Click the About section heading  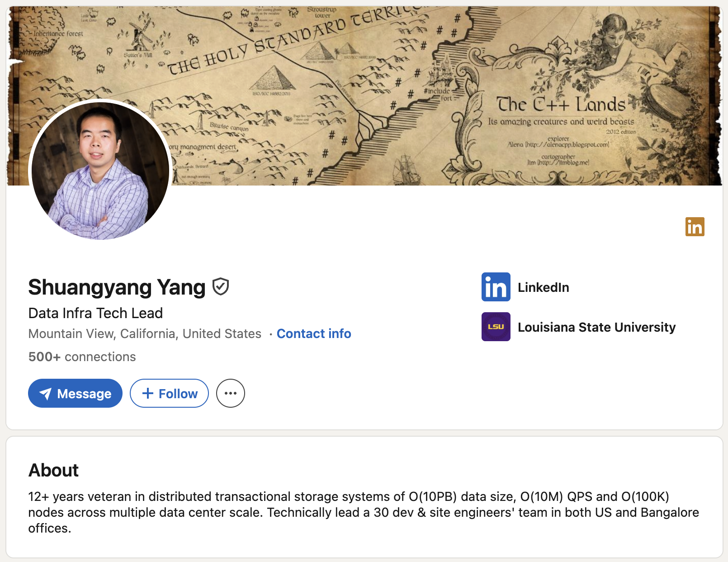click(x=53, y=470)
